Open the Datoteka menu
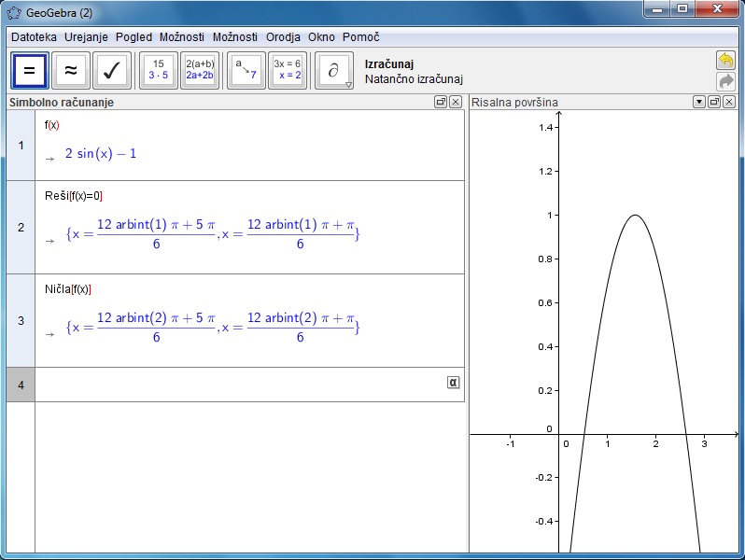Viewport: 745px width, 560px height. (34, 36)
